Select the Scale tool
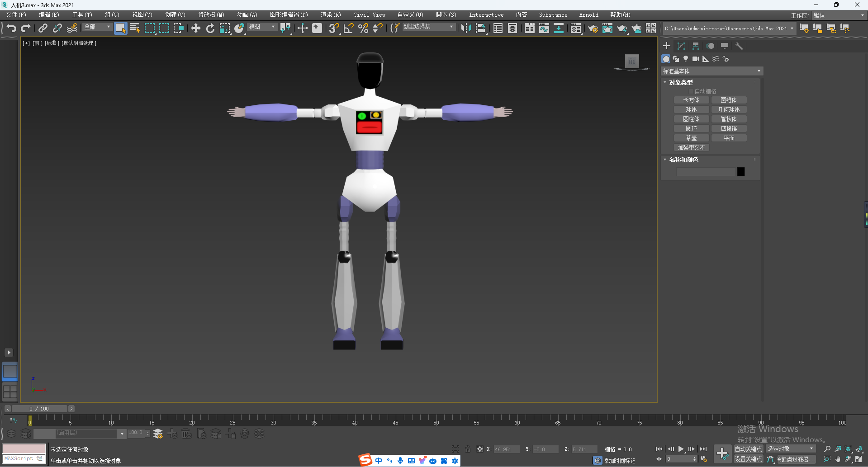Image resolution: width=868 pixels, height=467 pixels. point(225,28)
